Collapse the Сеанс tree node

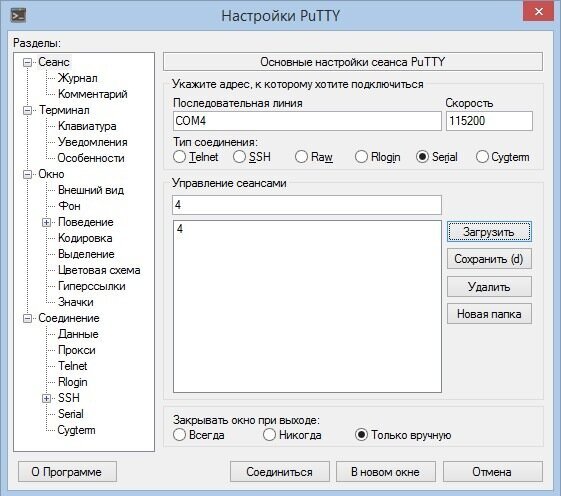pyautogui.click(x=28, y=63)
